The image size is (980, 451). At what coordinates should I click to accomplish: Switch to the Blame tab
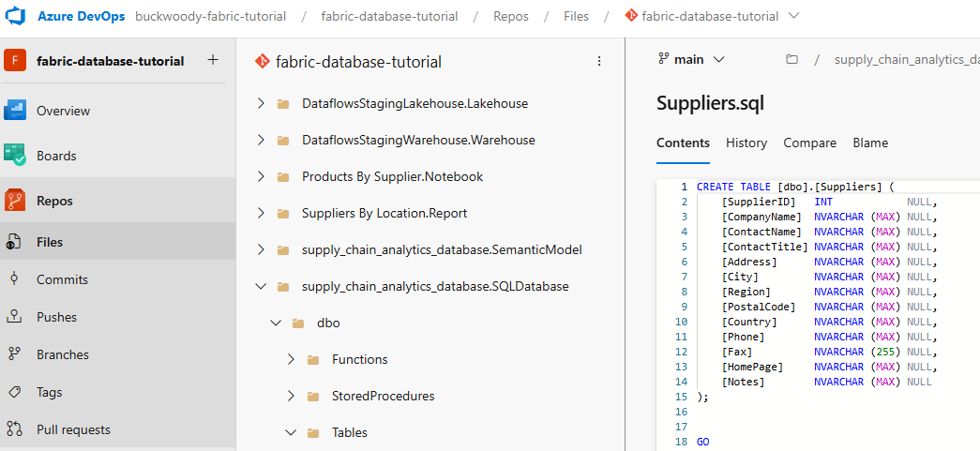(870, 143)
